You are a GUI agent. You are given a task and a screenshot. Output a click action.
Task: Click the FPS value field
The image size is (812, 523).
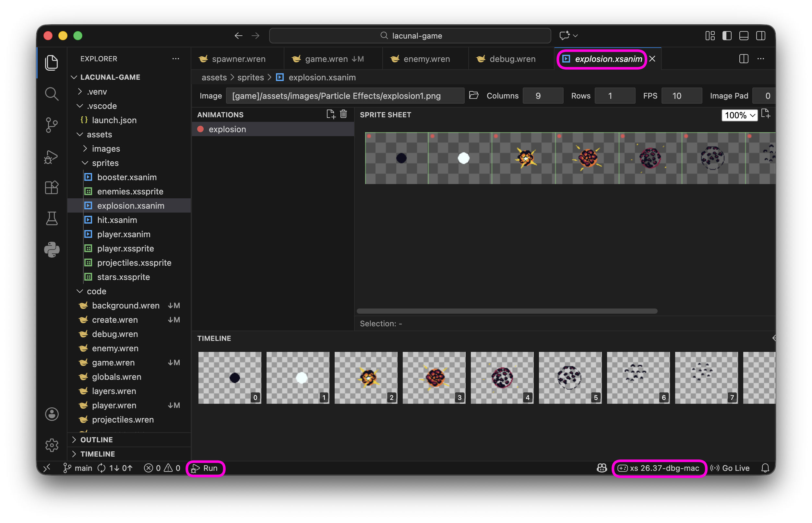tap(682, 96)
